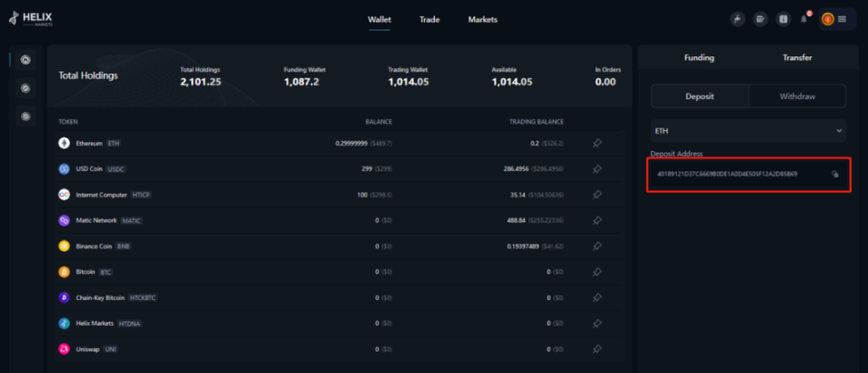The image size is (868, 373).
Task: Click the Ethereum token logo
Action: click(64, 144)
